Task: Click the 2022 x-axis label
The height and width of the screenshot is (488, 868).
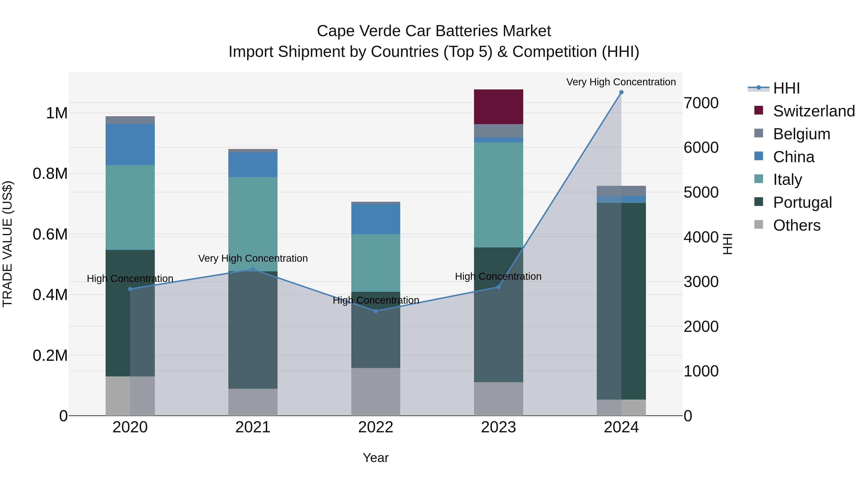Action: pos(376,427)
